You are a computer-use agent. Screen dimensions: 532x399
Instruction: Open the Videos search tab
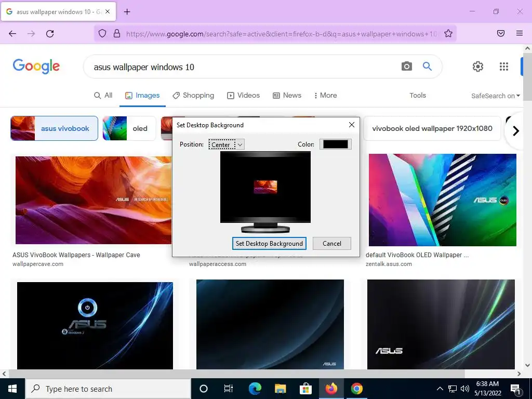243,96
